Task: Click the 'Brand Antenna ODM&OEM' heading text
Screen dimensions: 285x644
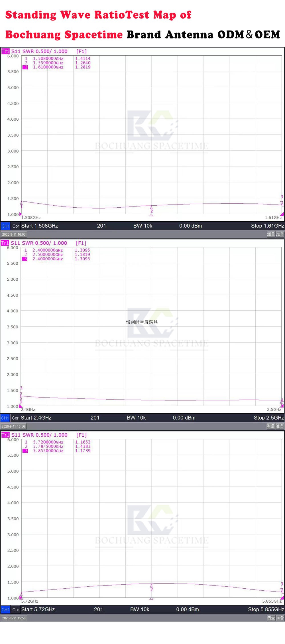Action: point(203,35)
